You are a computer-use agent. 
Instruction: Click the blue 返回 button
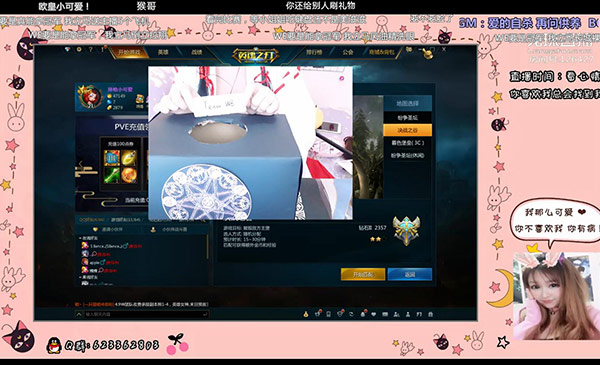[x=410, y=274]
